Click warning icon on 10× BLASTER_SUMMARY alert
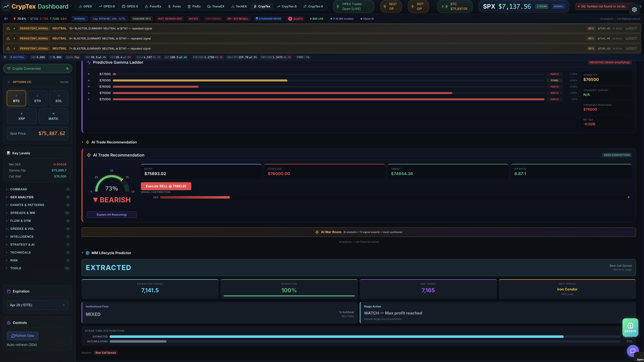 coord(8,29)
